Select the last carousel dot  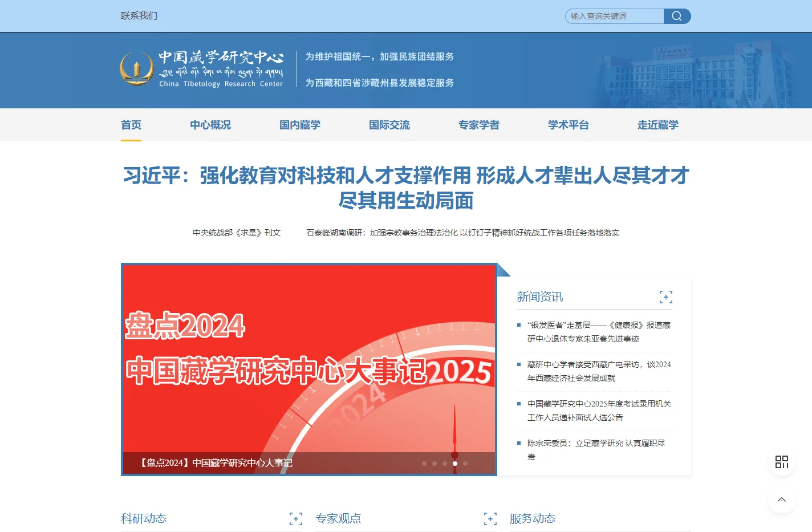click(465, 464)
